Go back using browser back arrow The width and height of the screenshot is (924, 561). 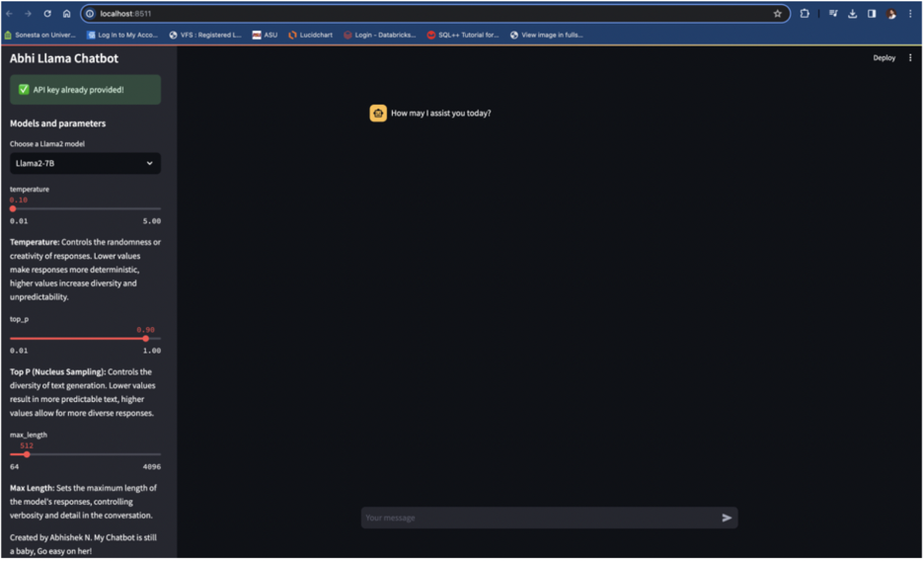pos(10,14)
